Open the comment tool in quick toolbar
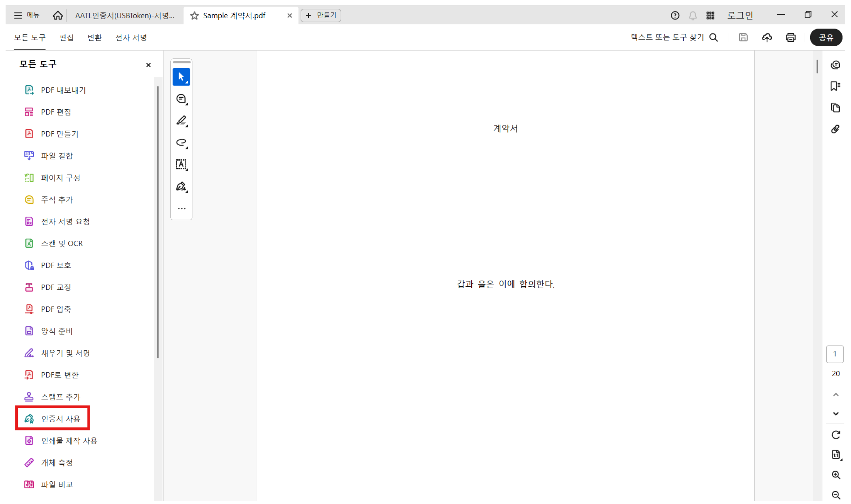The width and height of the screenshot is (851, 504). (x=181, y=99)
